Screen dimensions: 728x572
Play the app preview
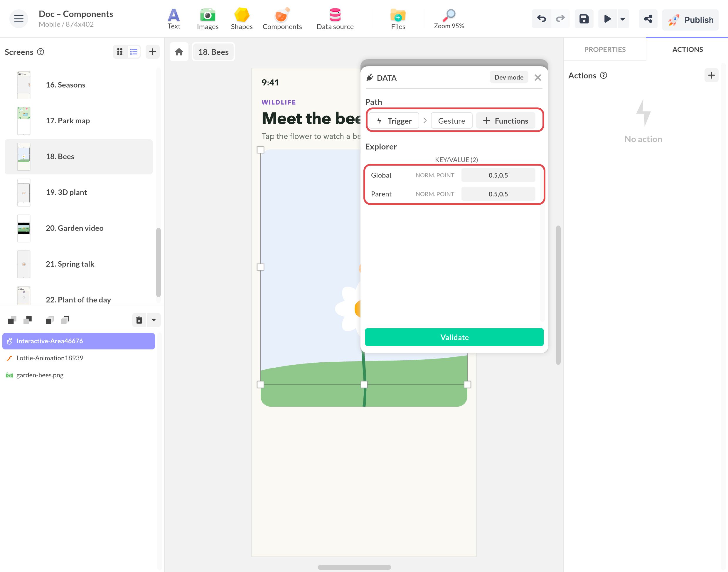pyautogui.click(x=607, y=19)
